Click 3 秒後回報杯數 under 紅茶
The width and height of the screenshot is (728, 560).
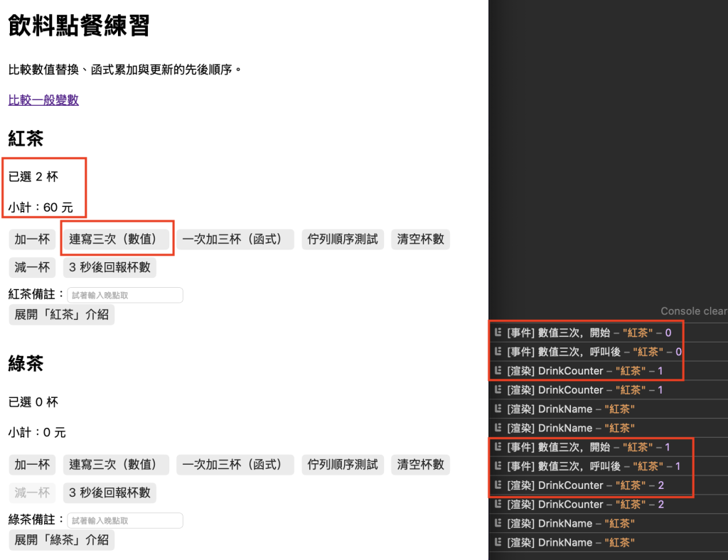coord(109,267)
